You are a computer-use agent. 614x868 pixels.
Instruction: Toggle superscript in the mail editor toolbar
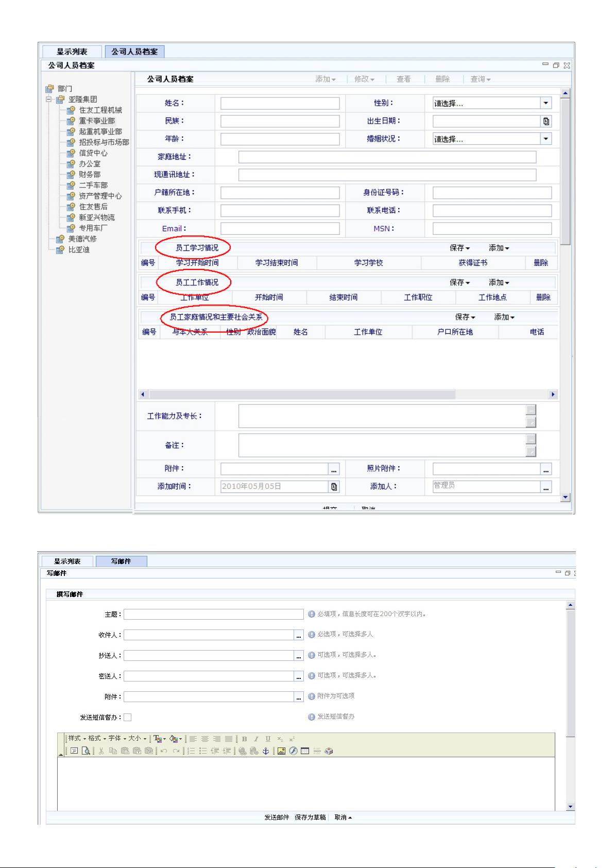coord(292,739)
